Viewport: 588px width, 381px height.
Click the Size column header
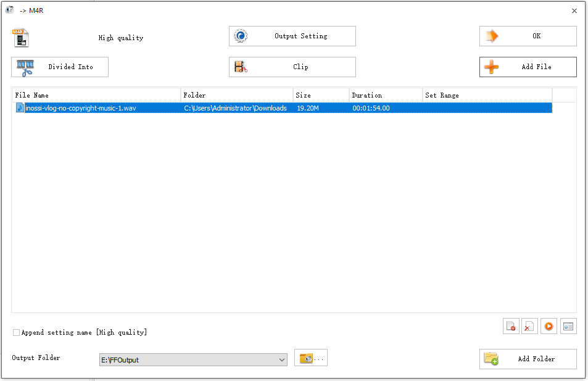[x=321, y=95]
